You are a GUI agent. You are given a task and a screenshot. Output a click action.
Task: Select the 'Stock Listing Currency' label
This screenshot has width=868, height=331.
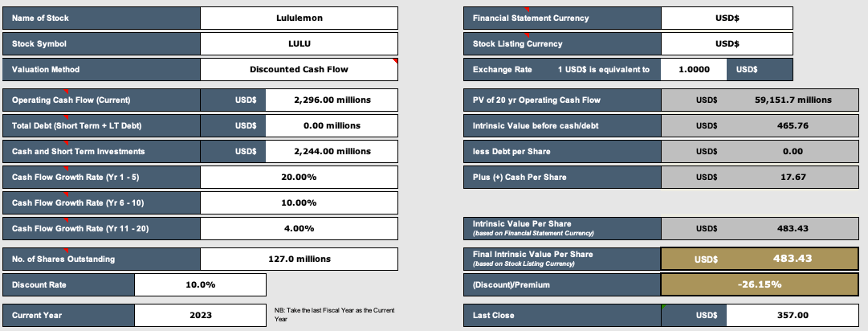pos(562,43)
